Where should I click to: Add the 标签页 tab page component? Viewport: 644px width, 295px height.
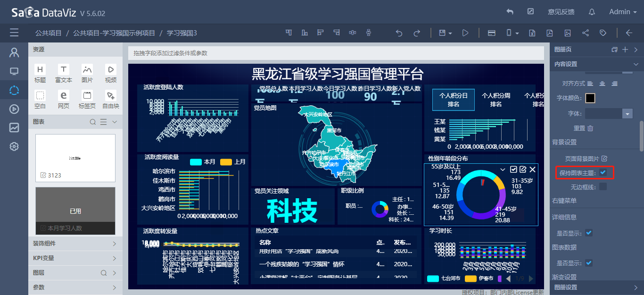[87, 100]
